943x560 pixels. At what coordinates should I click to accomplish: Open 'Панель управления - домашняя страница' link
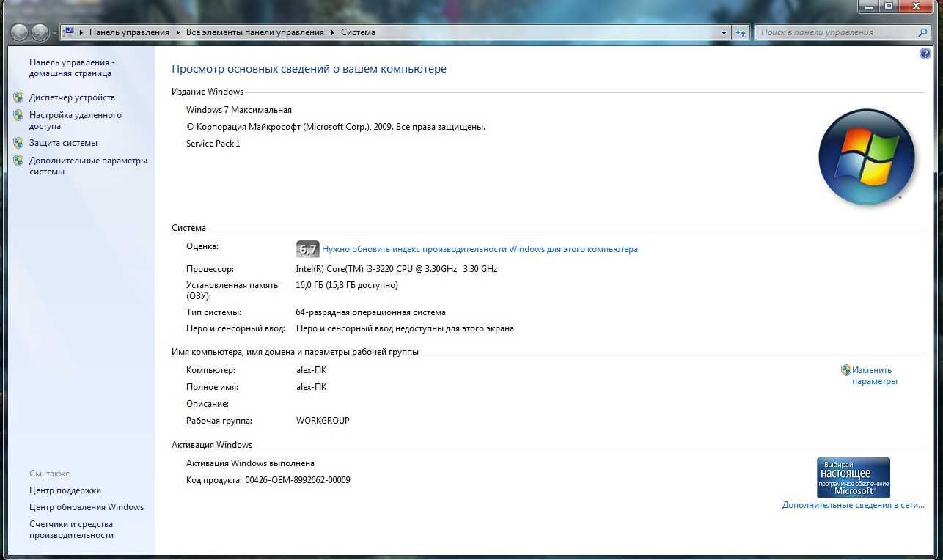(72, 67)
